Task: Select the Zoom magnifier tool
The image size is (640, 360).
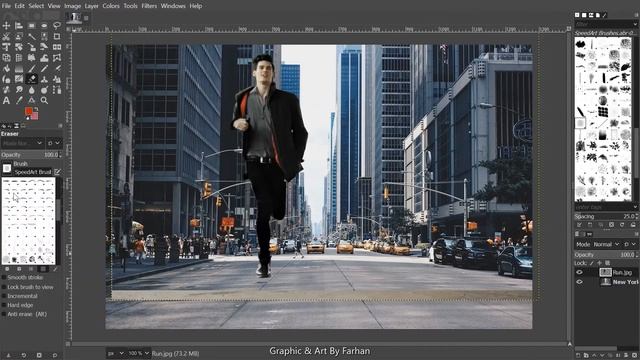Action: click(44, 100)
